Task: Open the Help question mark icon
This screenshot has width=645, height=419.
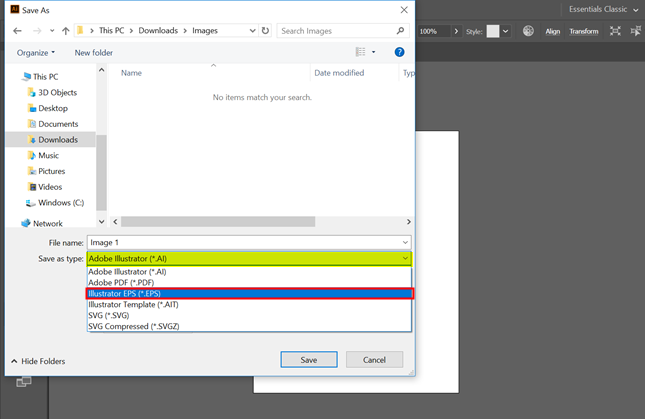Action: [x=399, y=52]
